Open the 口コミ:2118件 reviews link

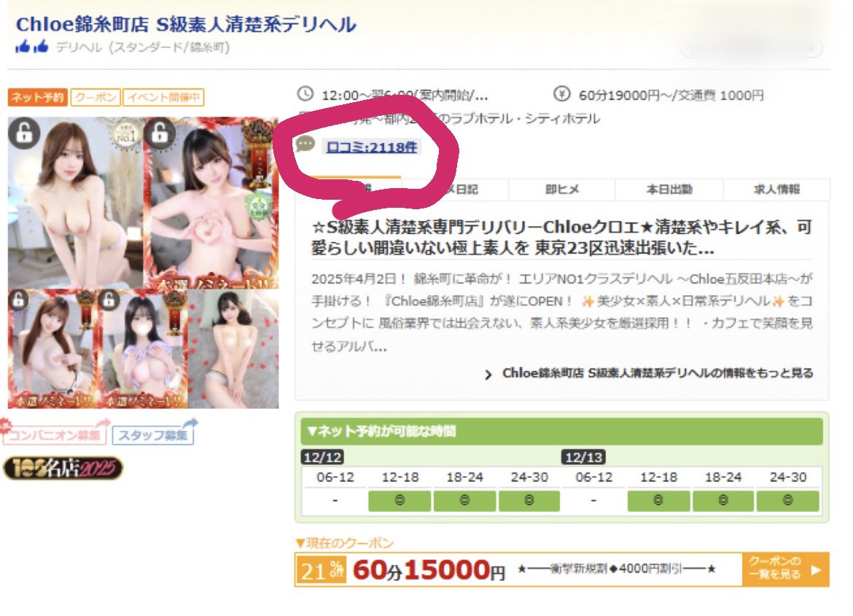click(372, 147)
